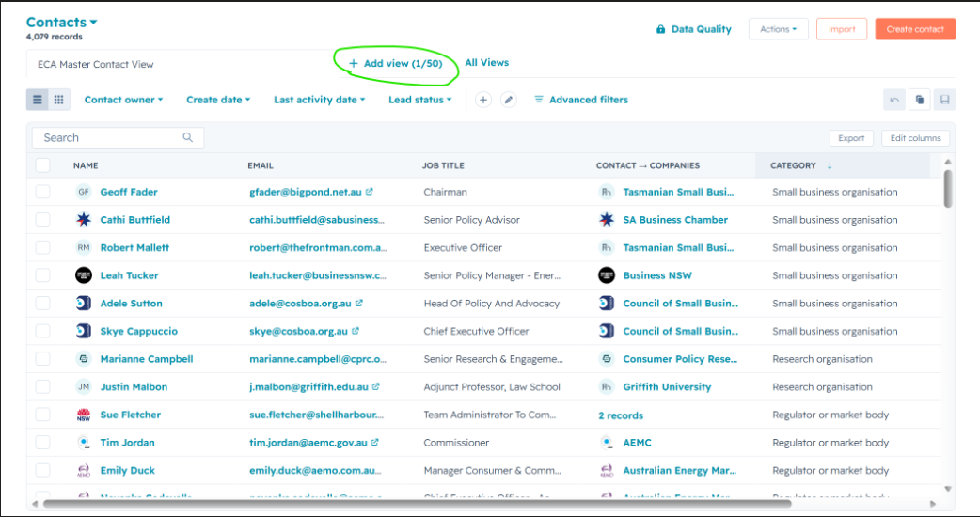The image size is (980, 517).
Task: Open external link icon beside adele@cosboa.org.au
Action: [x=358, y=303]
